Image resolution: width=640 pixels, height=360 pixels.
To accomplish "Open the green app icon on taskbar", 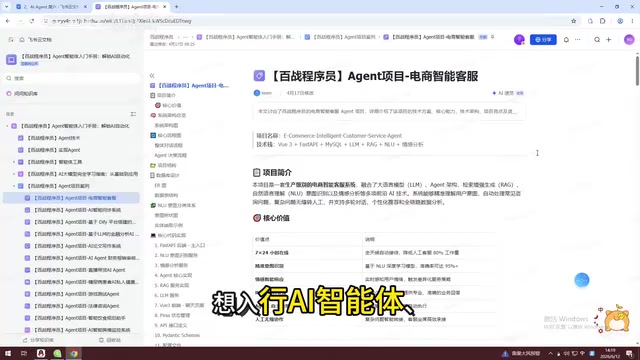I will (x=57, y=353).
